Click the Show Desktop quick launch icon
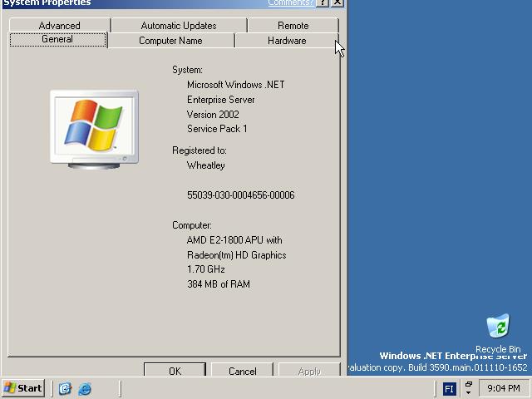532x399 pixels. click(65, 388)
